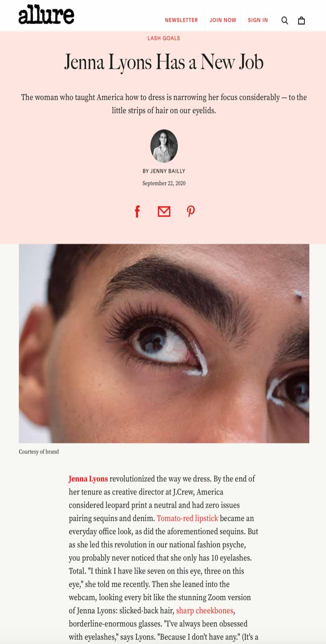Viewport: 326px width, 644px height.
Task: Open the shopping bag icon
Action: (x=301, y=20)
